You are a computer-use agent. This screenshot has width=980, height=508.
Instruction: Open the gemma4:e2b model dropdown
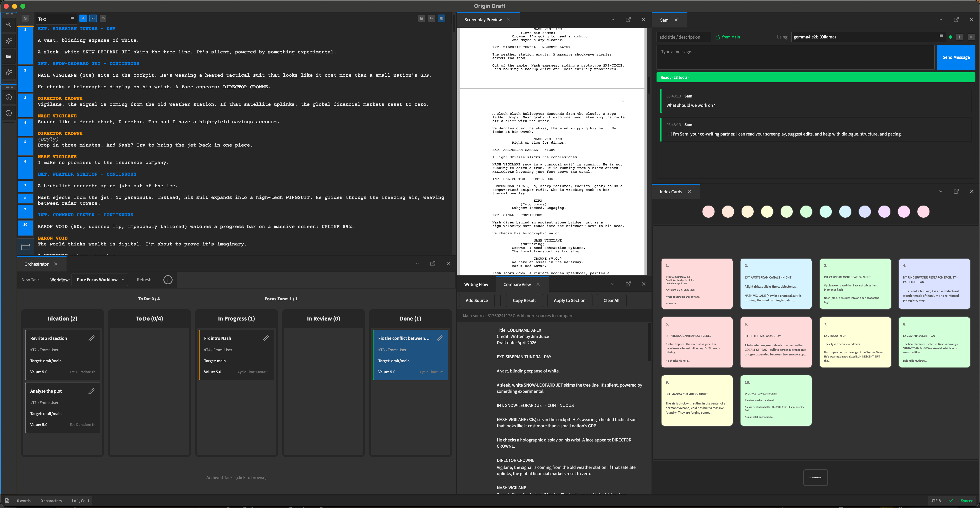coord(869,37)
